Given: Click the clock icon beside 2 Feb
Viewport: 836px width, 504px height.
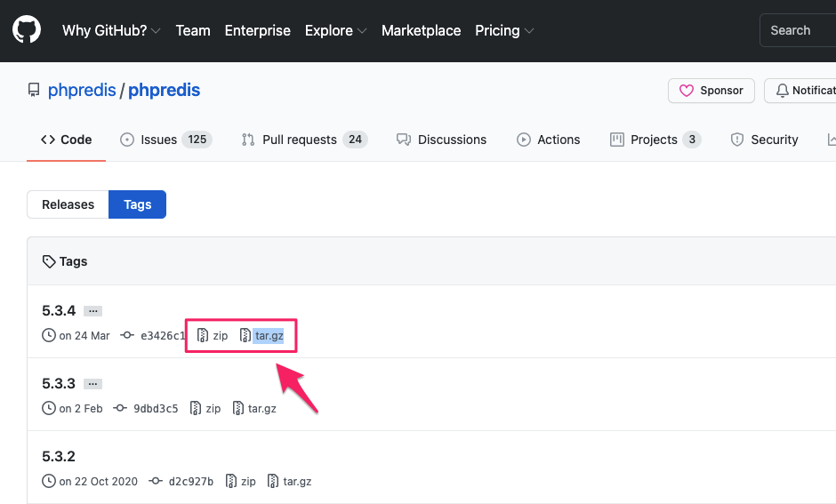Looking at the screenshot, I should tap(49, 408).
